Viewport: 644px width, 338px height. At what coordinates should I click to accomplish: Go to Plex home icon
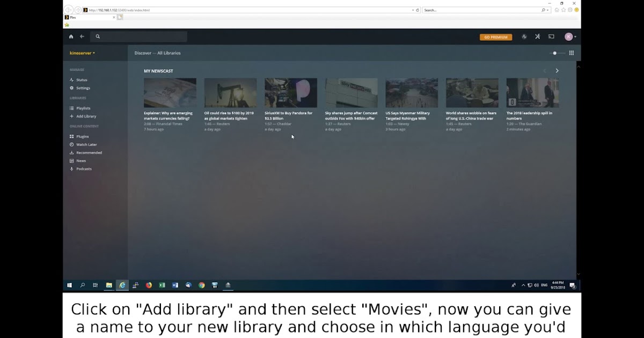click(x=71, y=36)
